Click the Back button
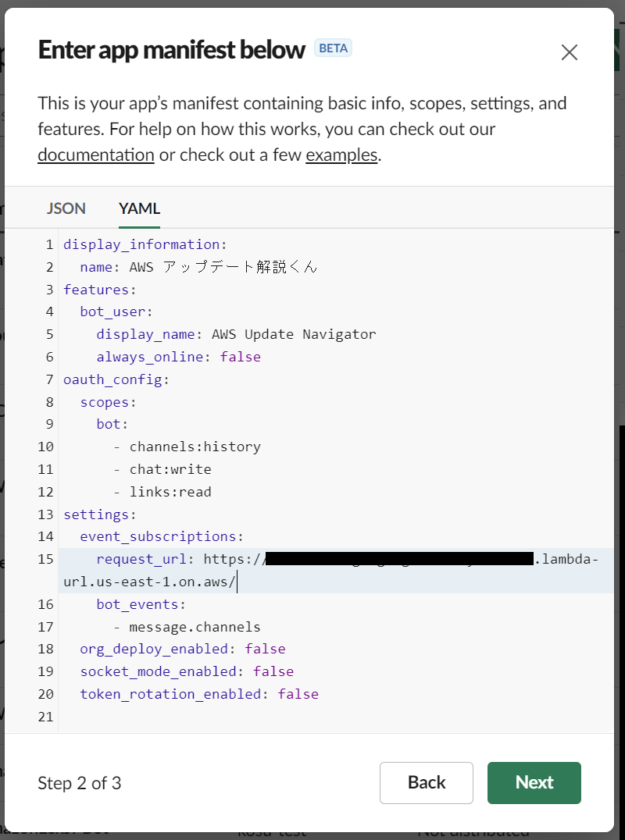 [426, 782]
